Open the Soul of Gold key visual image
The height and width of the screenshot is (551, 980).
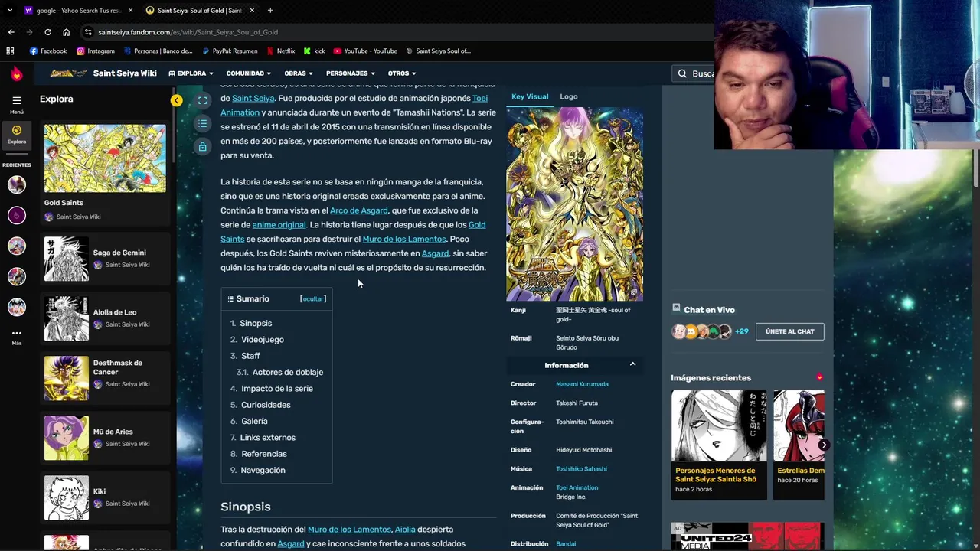coord(574,204)
